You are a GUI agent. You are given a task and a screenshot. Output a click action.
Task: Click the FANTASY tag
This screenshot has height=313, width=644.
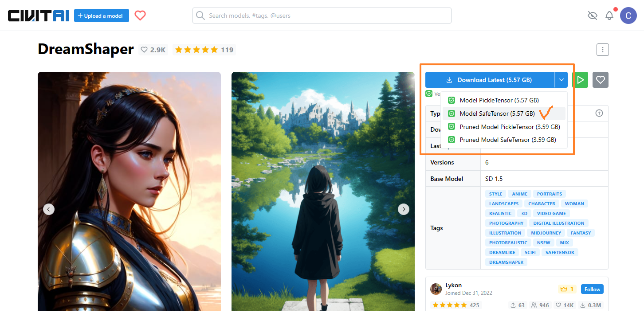(x=581, y=233)
